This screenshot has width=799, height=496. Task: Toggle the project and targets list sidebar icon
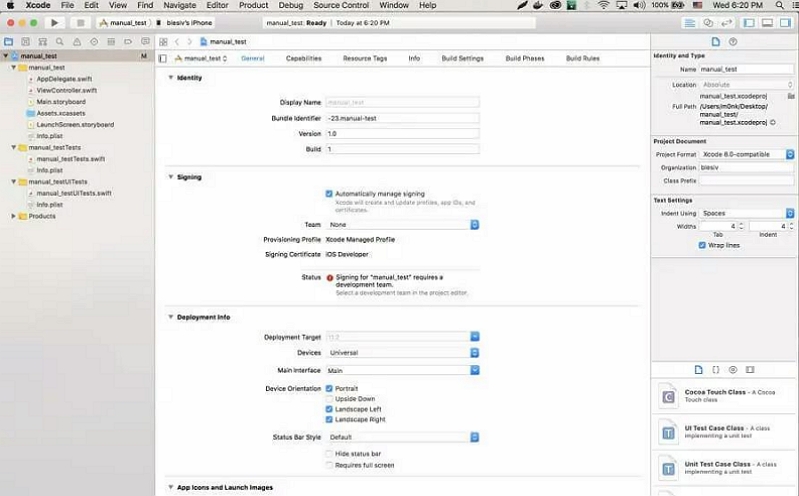tap(163, 59)
